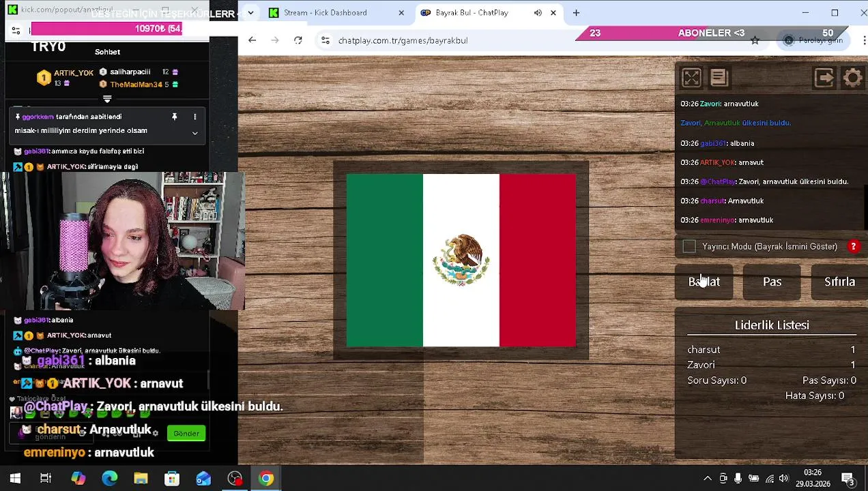
Task: Open volume control in system tray
Action: pos(783,479)
